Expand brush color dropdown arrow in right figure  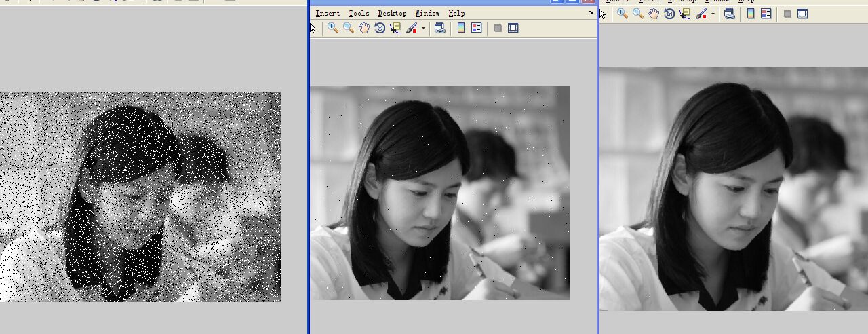(x=713, y=14)
